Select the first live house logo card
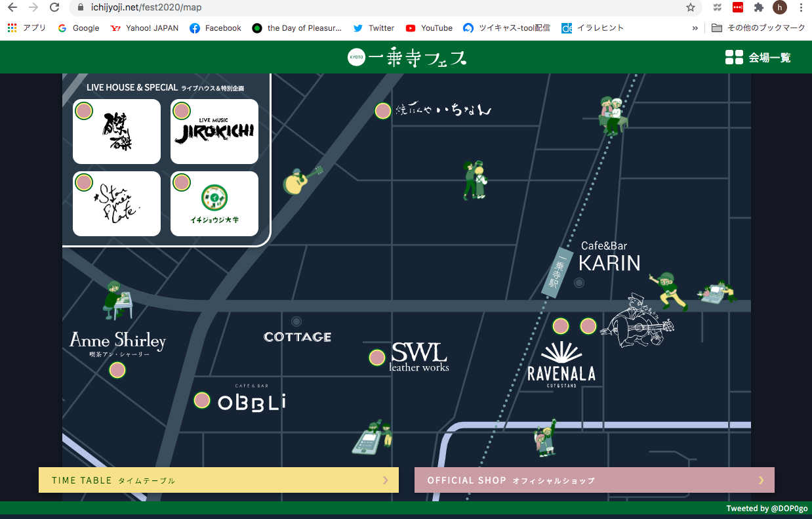Screen dimensions: 812x519 [117, 131]
